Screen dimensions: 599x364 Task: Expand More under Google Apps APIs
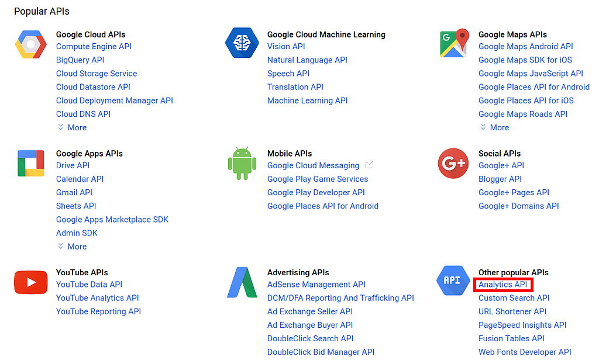pos(72,247)
